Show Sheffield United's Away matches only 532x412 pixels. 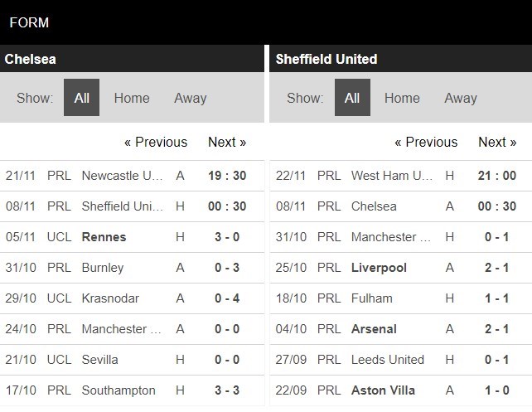point(460,98)
